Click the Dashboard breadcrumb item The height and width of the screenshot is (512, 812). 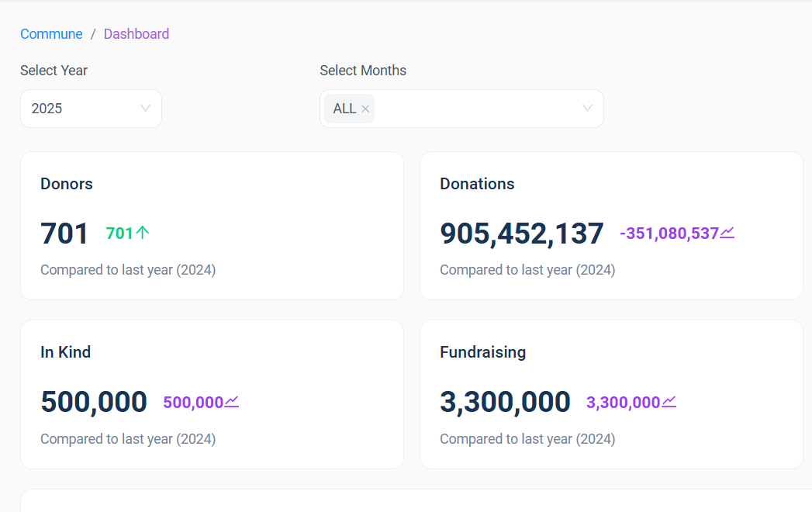pyautogui.click(x=136, y=34)
